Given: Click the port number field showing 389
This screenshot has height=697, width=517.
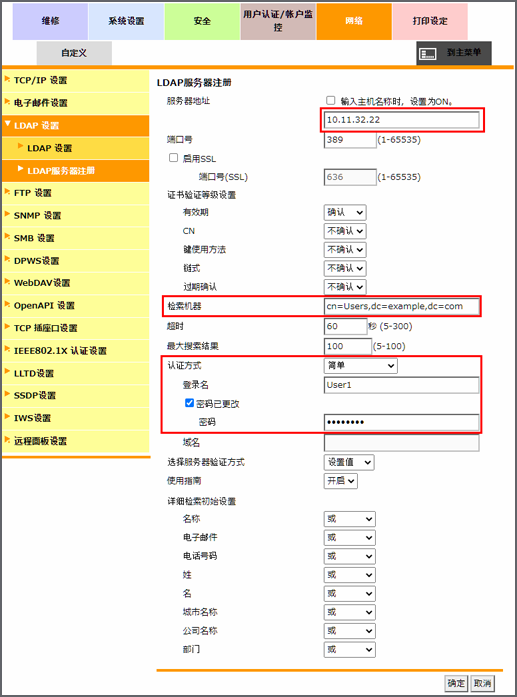Looking at the screenshot, I should [350, 140].
